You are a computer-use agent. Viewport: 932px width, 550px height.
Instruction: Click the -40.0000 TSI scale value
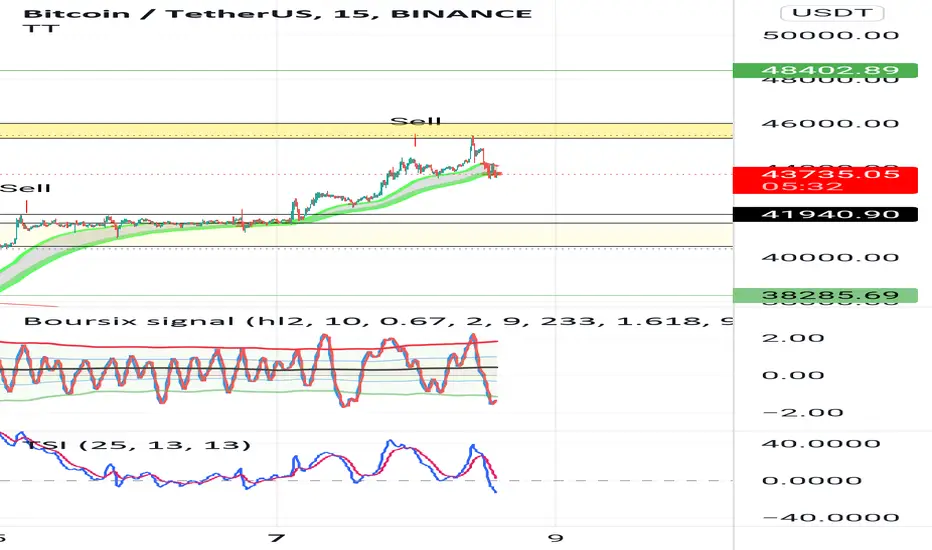830,518
